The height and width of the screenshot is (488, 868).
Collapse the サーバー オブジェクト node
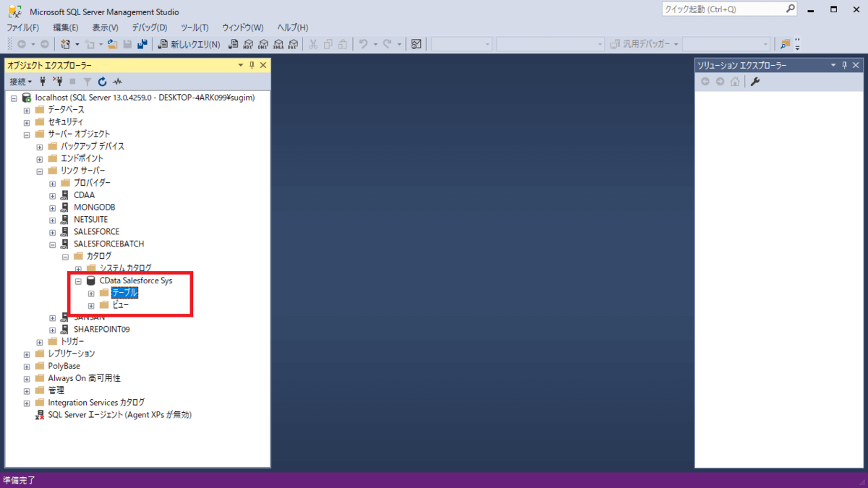click(x=27, y=134)
